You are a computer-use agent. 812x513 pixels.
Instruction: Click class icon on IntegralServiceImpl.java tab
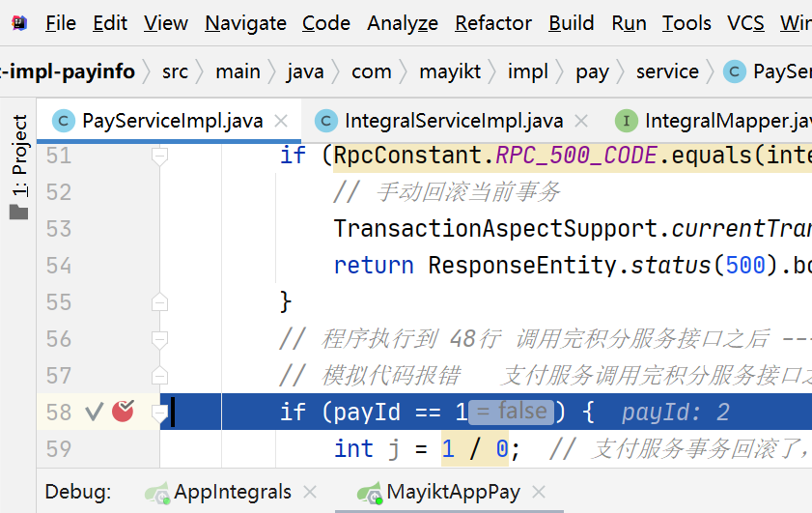[x=325, y=121]
